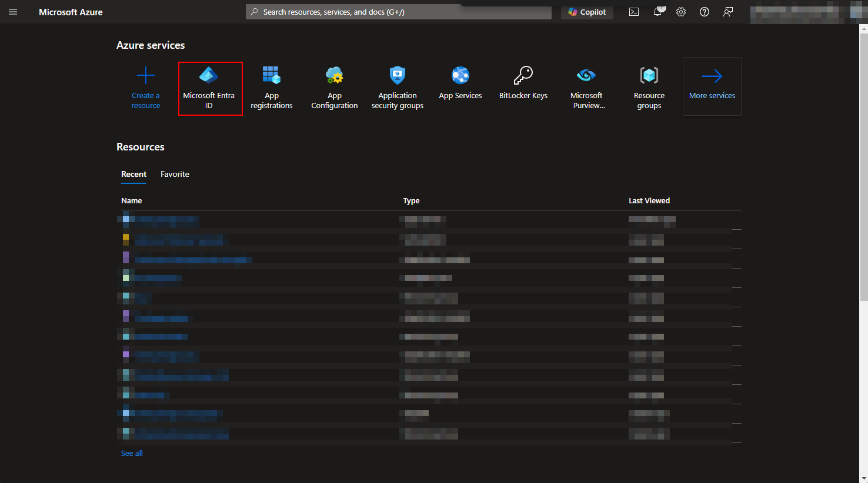Open App registrations service

tap(271, 88)
